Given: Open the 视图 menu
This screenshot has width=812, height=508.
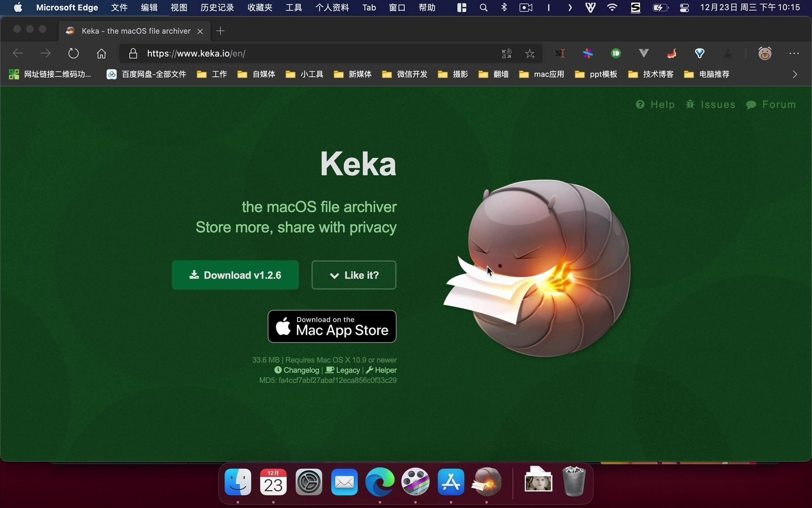Looking at the screenshot, I should point(179,8).
